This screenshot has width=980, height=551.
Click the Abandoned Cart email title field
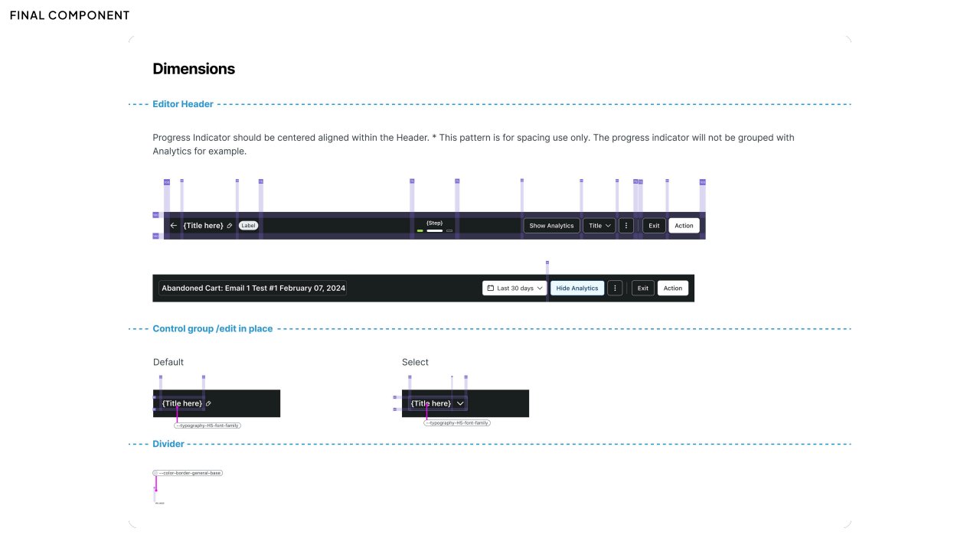point(253,289)
